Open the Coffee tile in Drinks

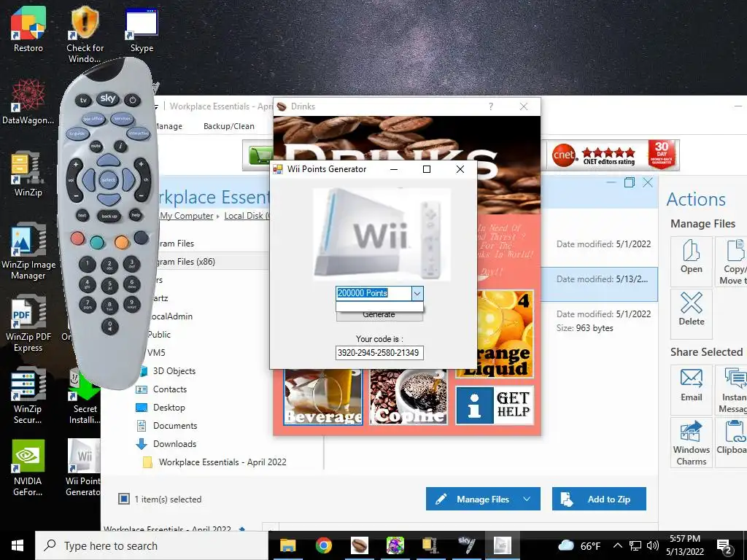click(409, 397)
